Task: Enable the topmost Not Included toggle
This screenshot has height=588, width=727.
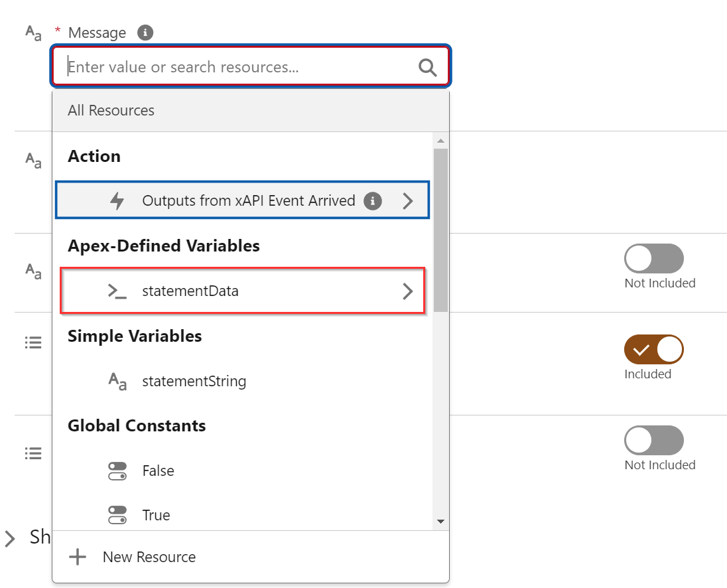Action: click(653, 259)
